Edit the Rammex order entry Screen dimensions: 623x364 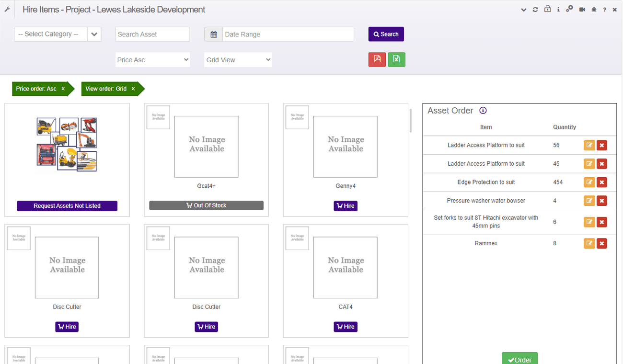(x=589, y=243)
